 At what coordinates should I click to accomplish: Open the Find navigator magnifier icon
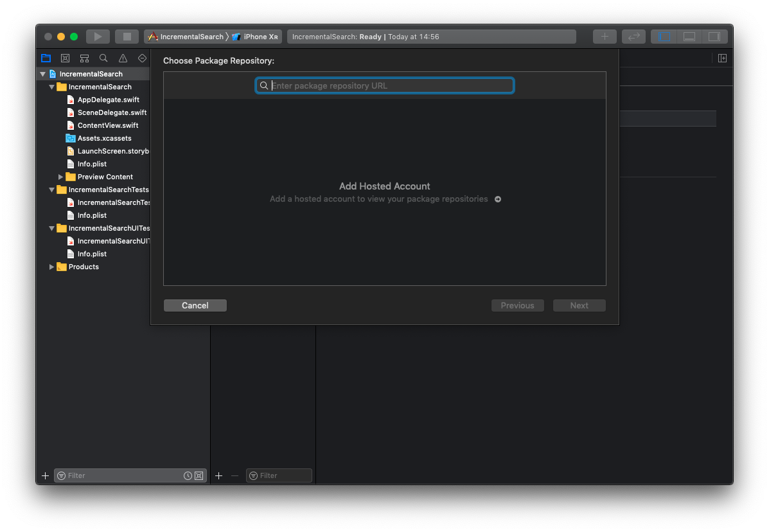tap(103, 58)
